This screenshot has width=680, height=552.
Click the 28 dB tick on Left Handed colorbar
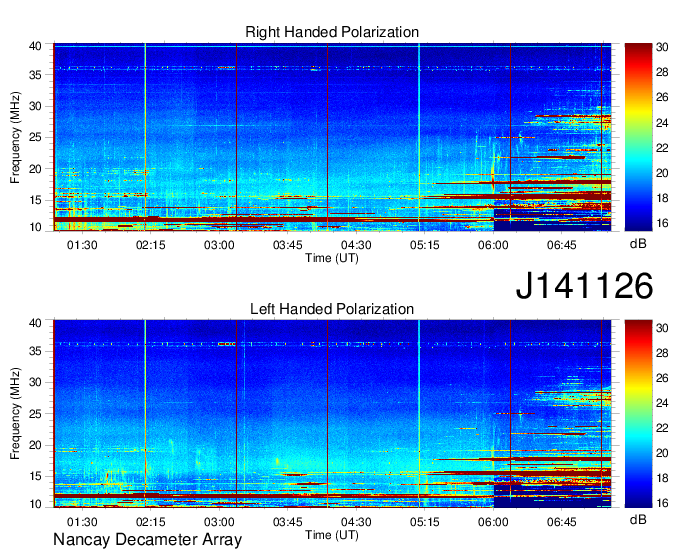[662, 353]
